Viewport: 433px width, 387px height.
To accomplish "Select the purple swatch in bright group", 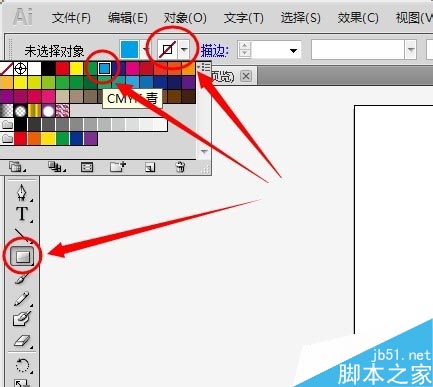I will [90, 138].
